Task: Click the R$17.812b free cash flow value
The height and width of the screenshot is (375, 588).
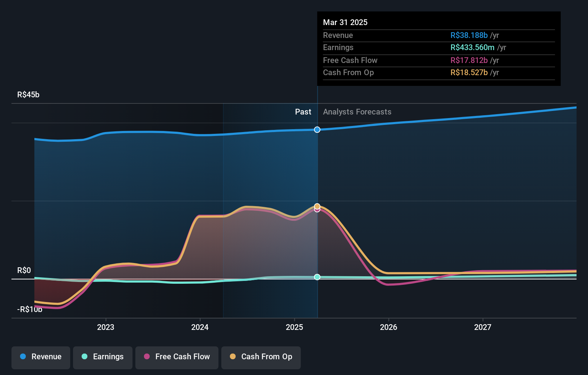Action: [x=469, y=60]
